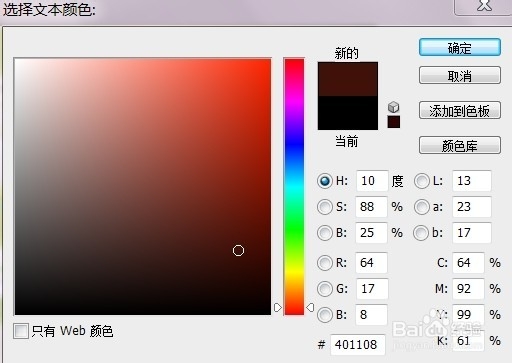The height and width of the screenshot is (363, 512).
Task: Select the Lab b channel radio button
Action: pyautogui.click(x=421, y=233)
